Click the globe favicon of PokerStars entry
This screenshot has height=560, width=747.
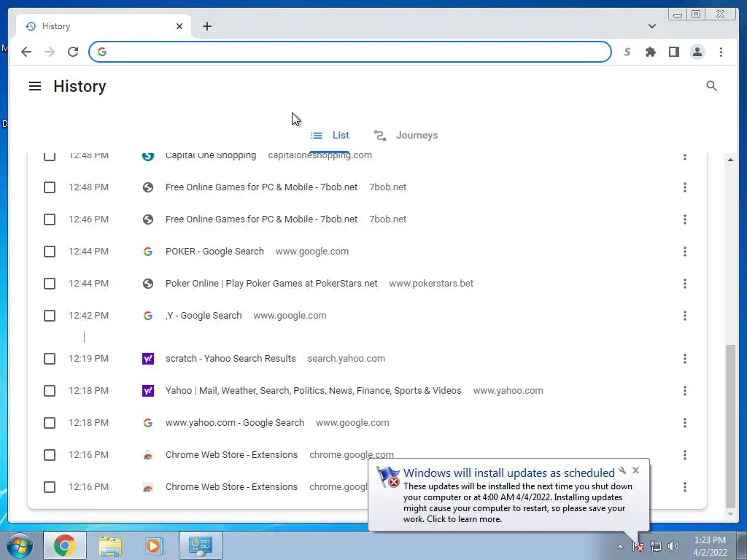(x=148, y=284)
